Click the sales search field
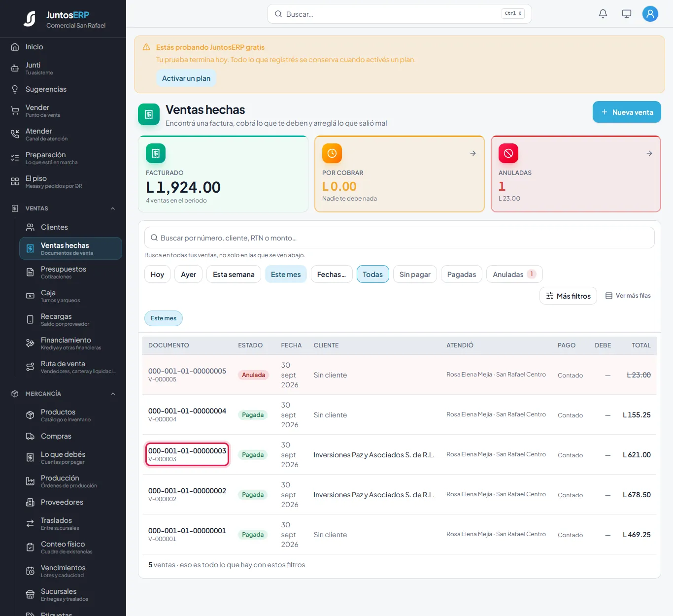This screenshot has height=616, width=673. (400, 238)
